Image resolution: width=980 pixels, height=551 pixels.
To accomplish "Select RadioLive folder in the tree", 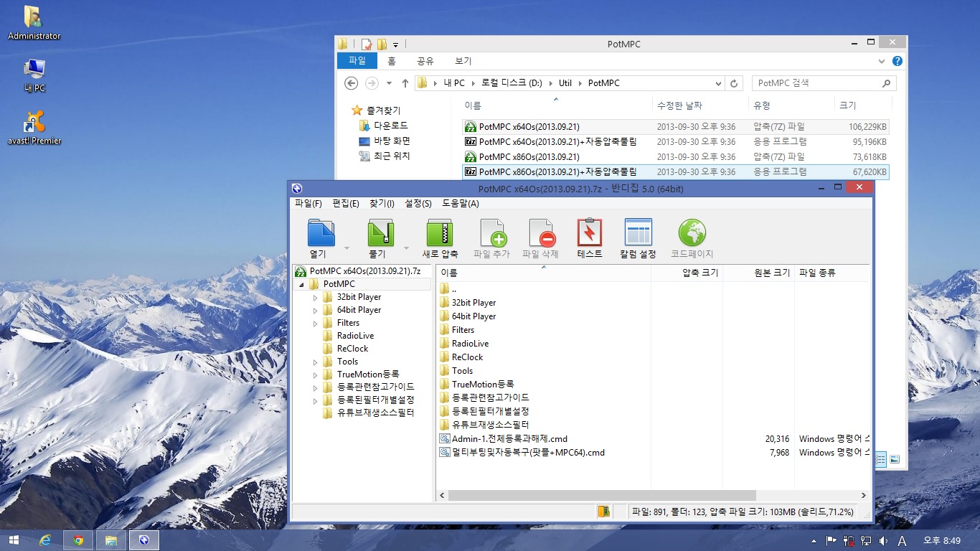I will (x=355, y=336).
